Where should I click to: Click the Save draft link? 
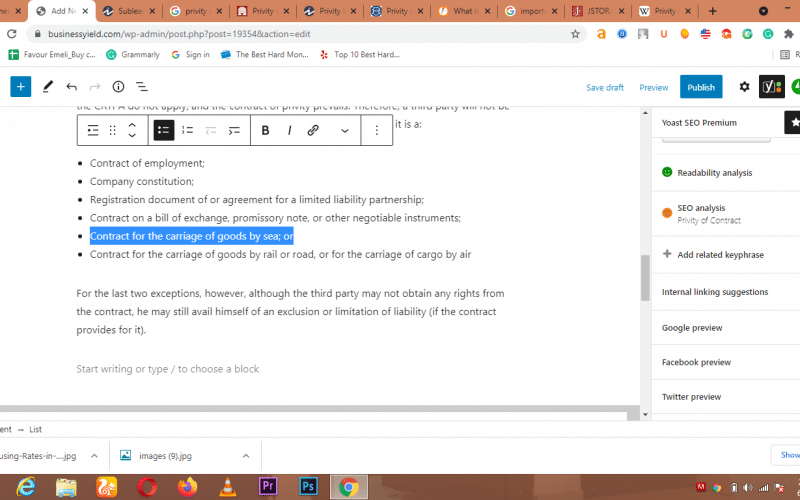click(x=604, y=87)
